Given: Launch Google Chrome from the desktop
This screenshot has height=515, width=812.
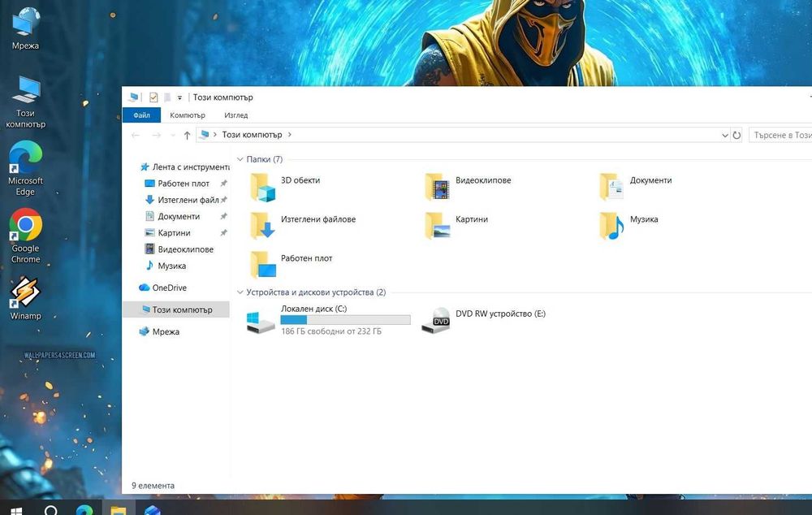Looking at the screenshot, I should click(25, 236).
